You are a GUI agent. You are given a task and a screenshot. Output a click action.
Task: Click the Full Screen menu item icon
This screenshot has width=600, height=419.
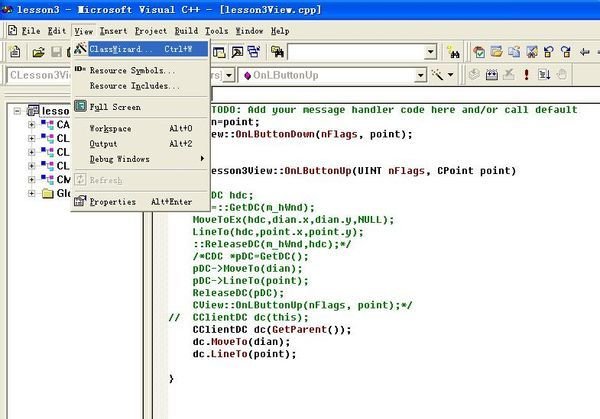(80, 106)
